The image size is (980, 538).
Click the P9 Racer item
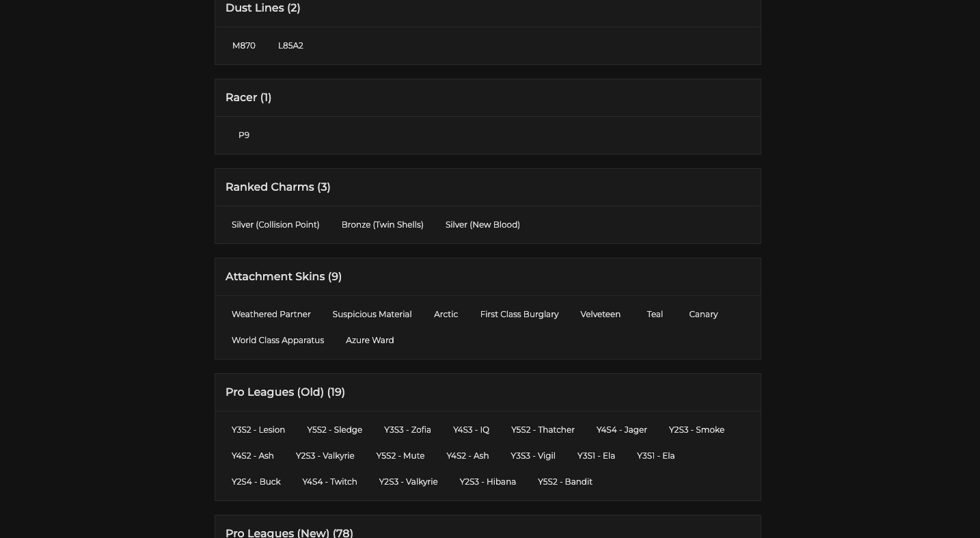click(x=244, y=135)
